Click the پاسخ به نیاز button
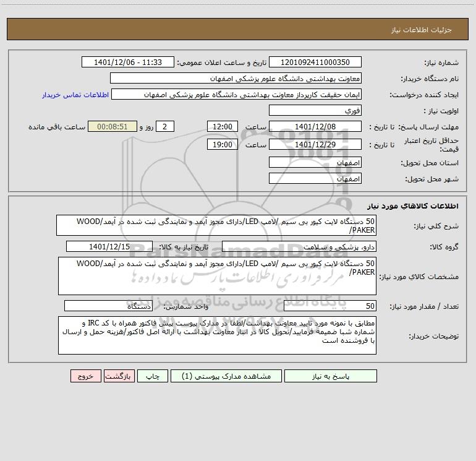 click(331, 376)
